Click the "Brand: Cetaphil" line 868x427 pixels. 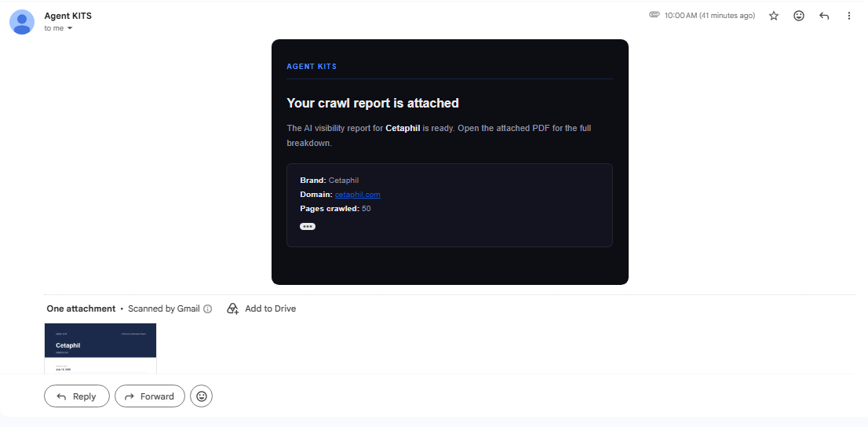[330, 180]
